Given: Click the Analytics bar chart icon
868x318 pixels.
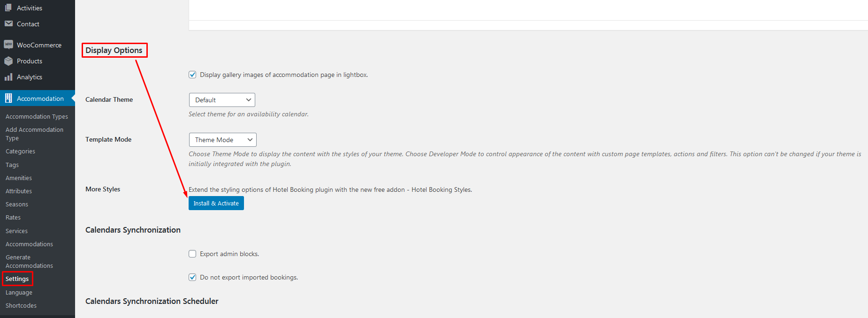Looking at the screenshot, I should point(8,77).
